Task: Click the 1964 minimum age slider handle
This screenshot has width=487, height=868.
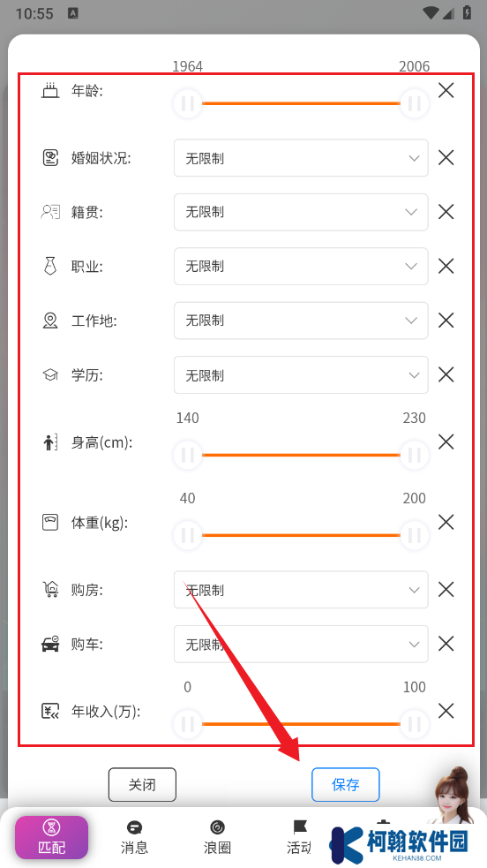Action: 187,103
